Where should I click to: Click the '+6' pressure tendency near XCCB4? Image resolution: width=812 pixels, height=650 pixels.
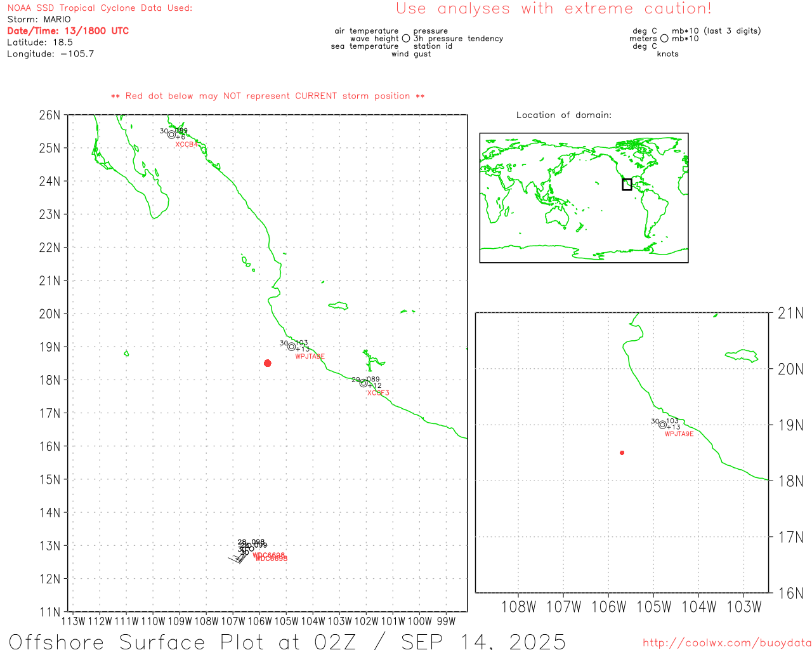(181, 138)
